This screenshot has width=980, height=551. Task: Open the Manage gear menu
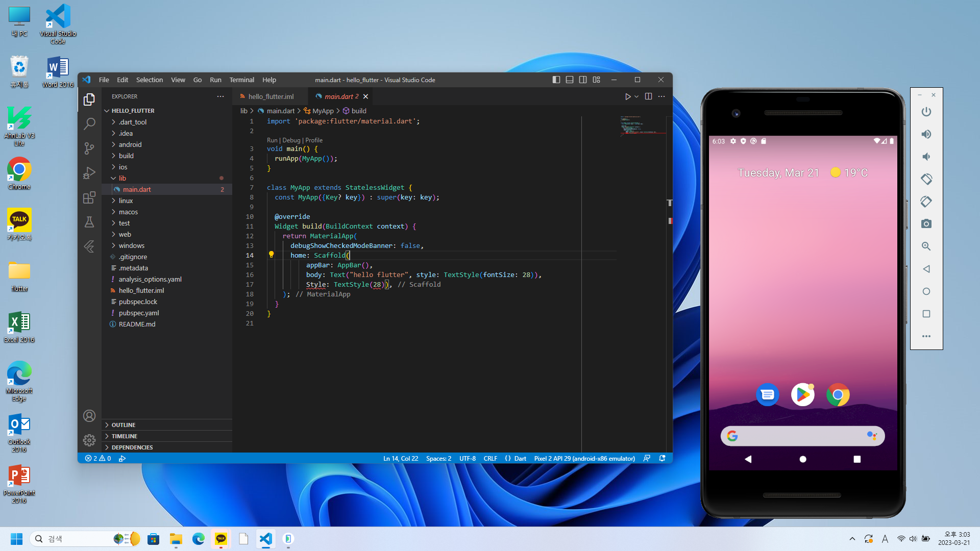tap(89, 440)
